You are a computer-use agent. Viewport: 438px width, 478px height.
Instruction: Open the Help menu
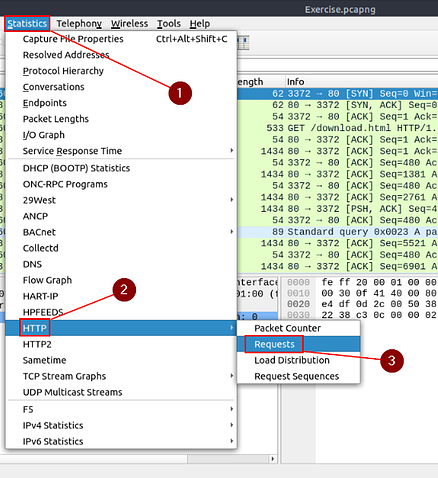[x=200, y=24]
